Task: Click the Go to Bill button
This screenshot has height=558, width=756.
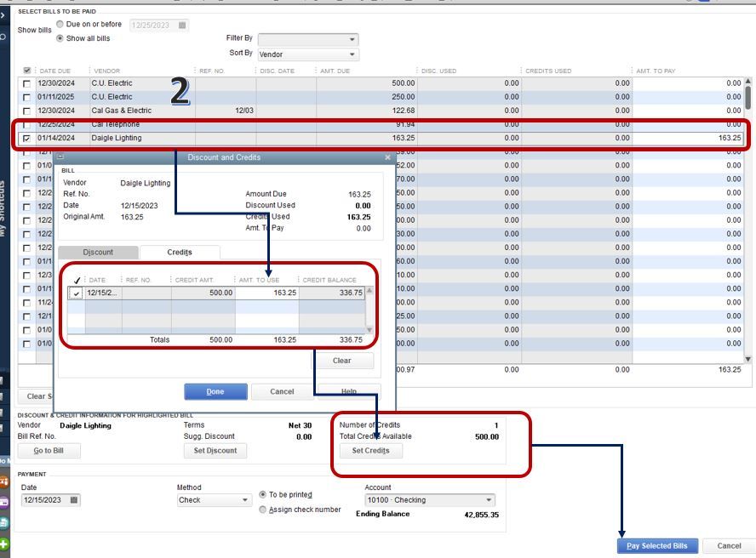Action: (49, 451)
